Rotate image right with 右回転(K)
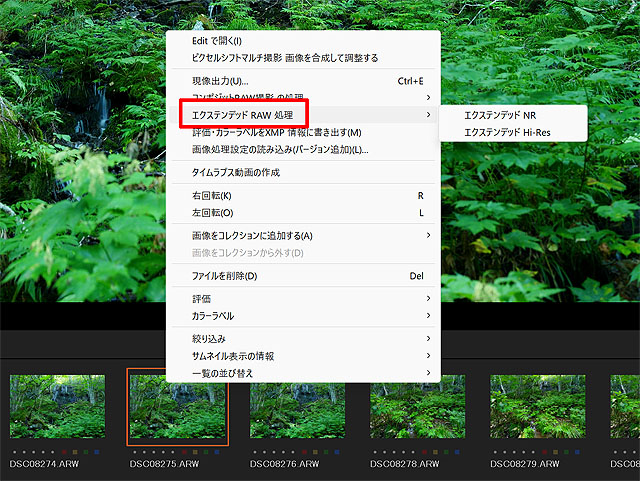This screenshot has width=640, height=481. (x=211, y=196)
